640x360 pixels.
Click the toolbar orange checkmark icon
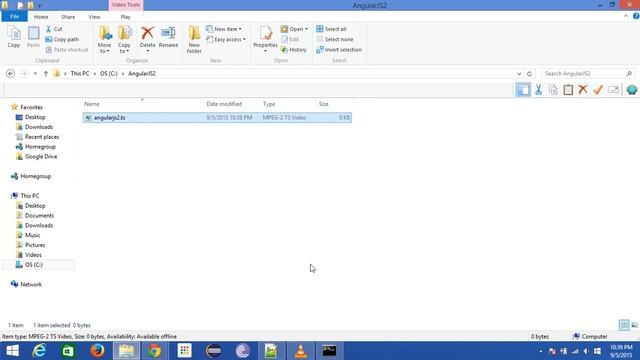pyautogui.click(x=598, y=90)
